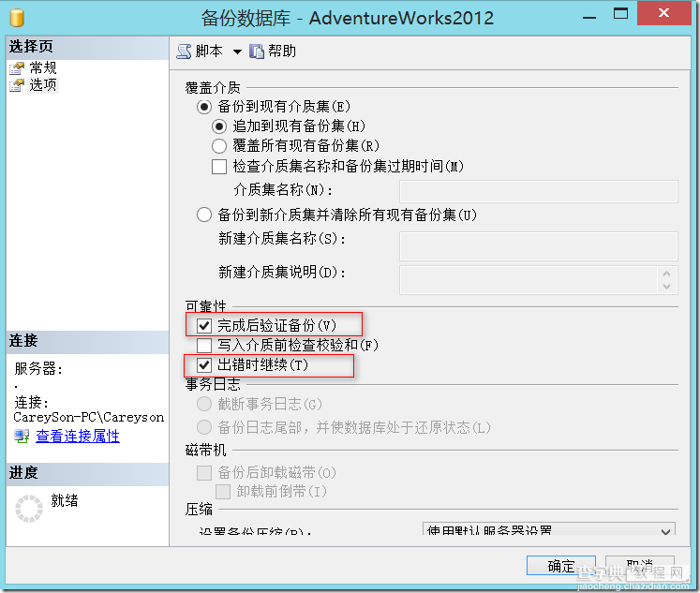Toggle 卸载前倒带(I) checkbox
The width and height of the screenshot is (700, 593).
coord(223,492)
